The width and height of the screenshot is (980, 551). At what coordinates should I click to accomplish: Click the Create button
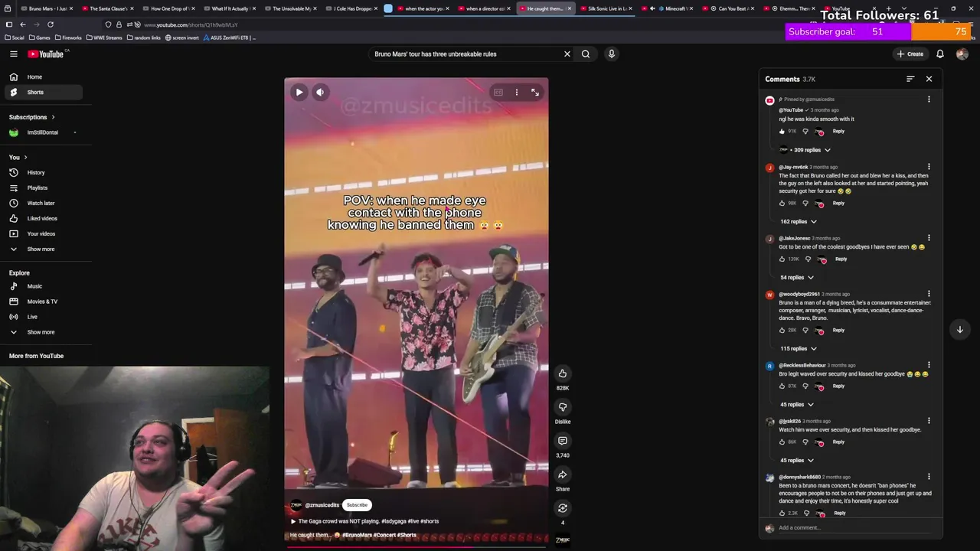[910, 54]
